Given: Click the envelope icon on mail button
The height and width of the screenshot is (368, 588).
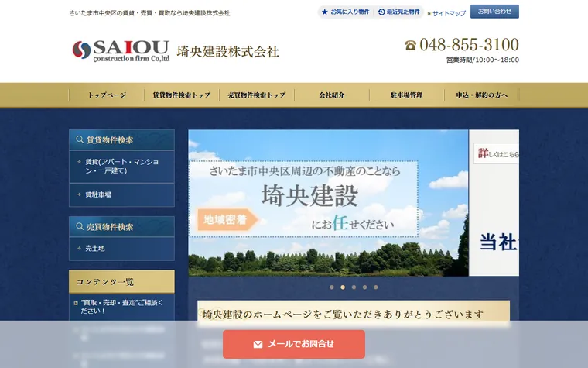Looking at the screenshot, I should click(x=258, y=344).
